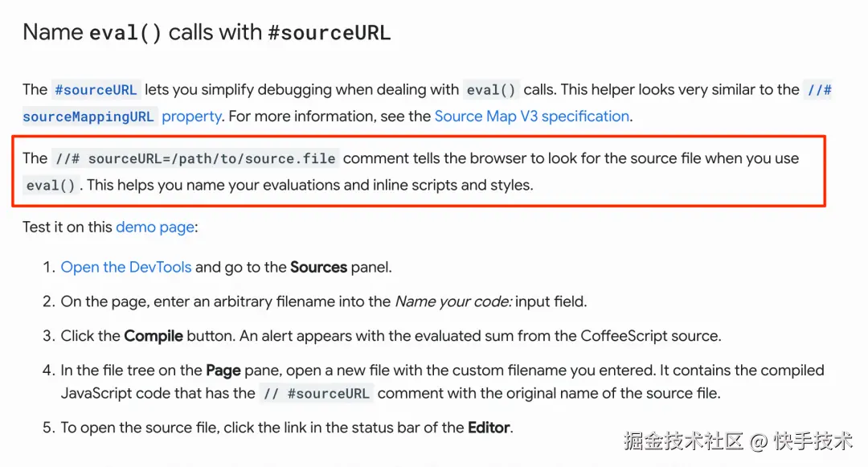Click the 掘金技术社区 @ 快手技术 watermark
Viewport: 868px width, 467px height.
737,441
